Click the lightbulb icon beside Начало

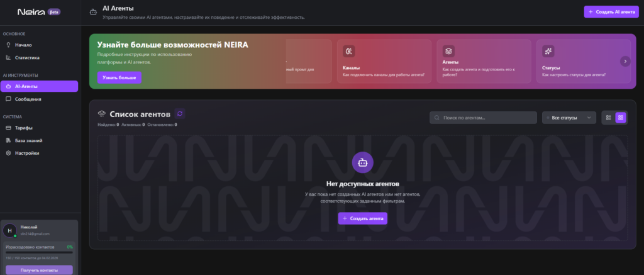[8, 45]
